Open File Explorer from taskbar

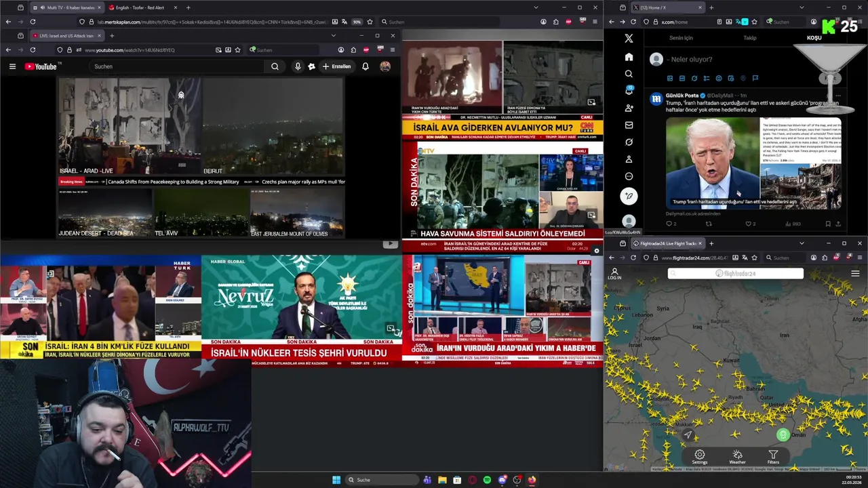pyautogui.click(x=442, y=480)
